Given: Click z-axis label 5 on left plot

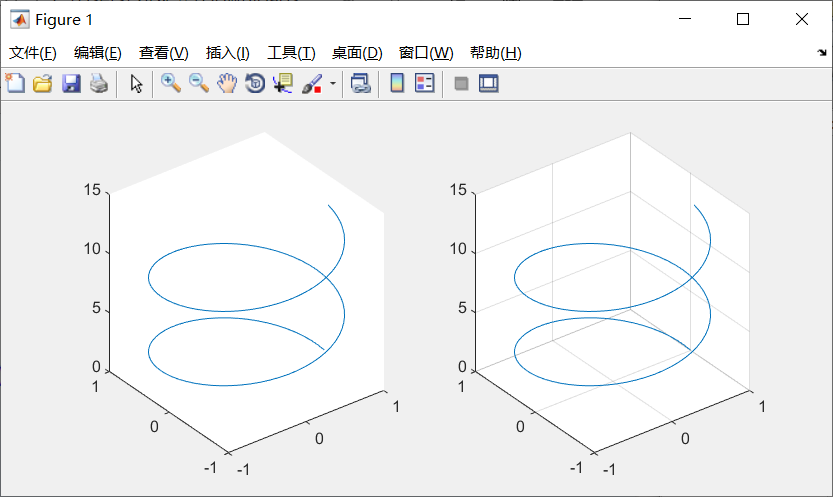Looking at the screenshot, I should (x=96, y=308).
